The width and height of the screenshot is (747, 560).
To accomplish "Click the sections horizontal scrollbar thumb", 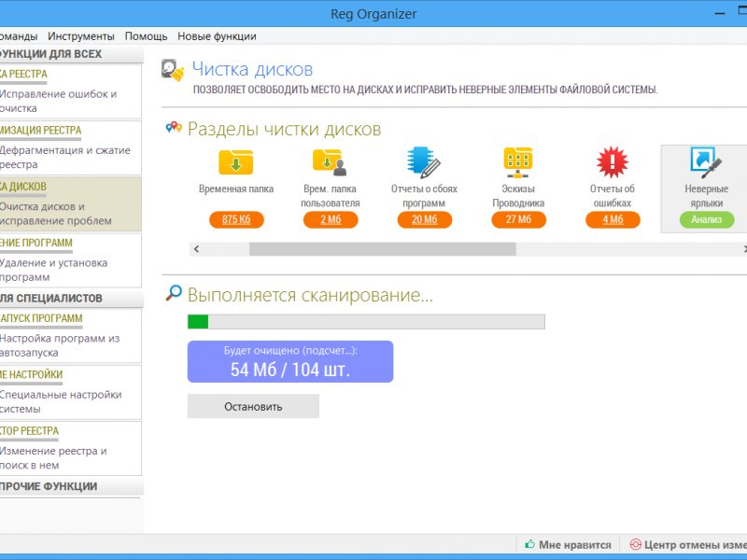I will [x=383, y=249].
